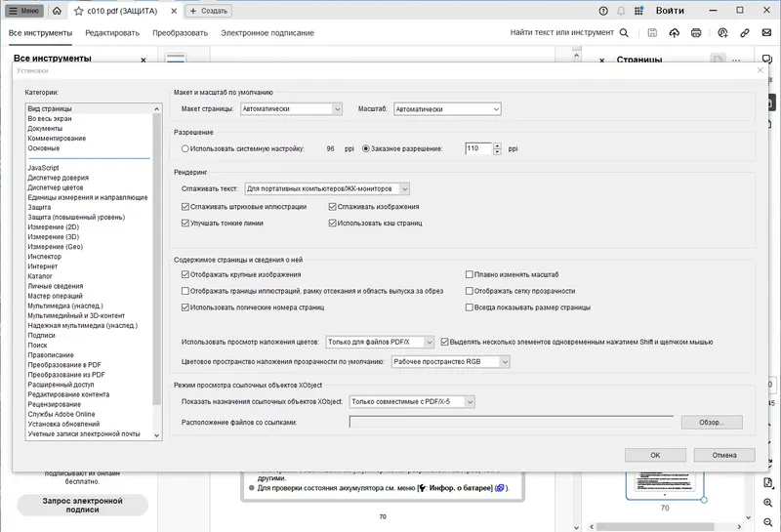Open the Редактировать tab
Screen dimensions: 781x532
[112, 33]
